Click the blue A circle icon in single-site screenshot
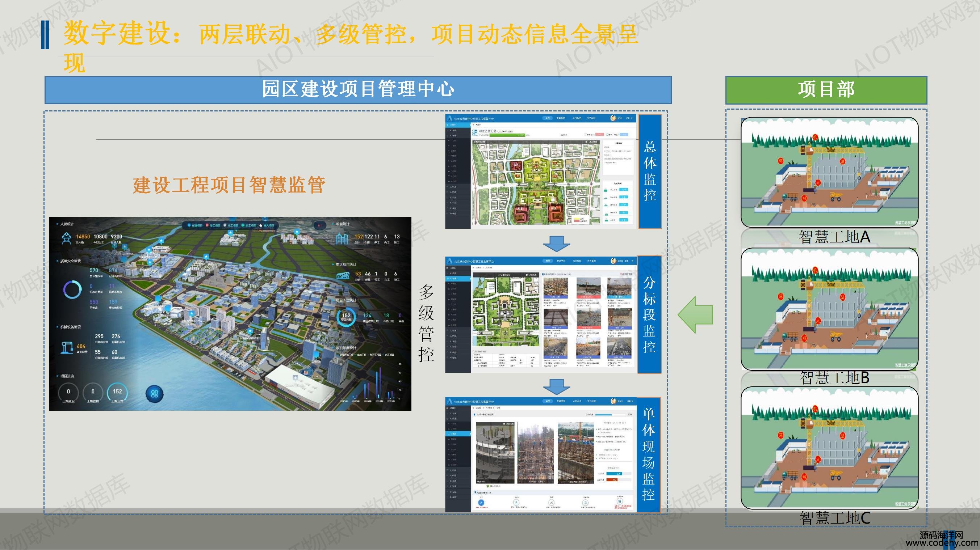This screenshot has width=980, height=550. (x=481, y=503)
